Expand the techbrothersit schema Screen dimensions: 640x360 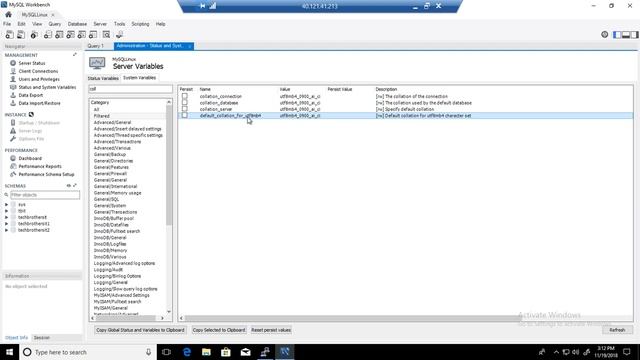tap(6, 218)
